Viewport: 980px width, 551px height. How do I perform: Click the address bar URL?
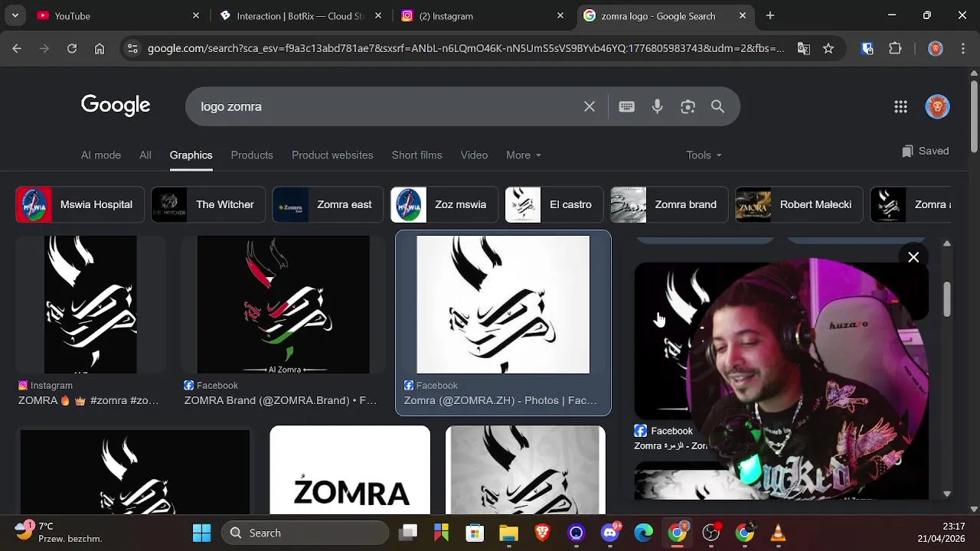coord(465,48)
